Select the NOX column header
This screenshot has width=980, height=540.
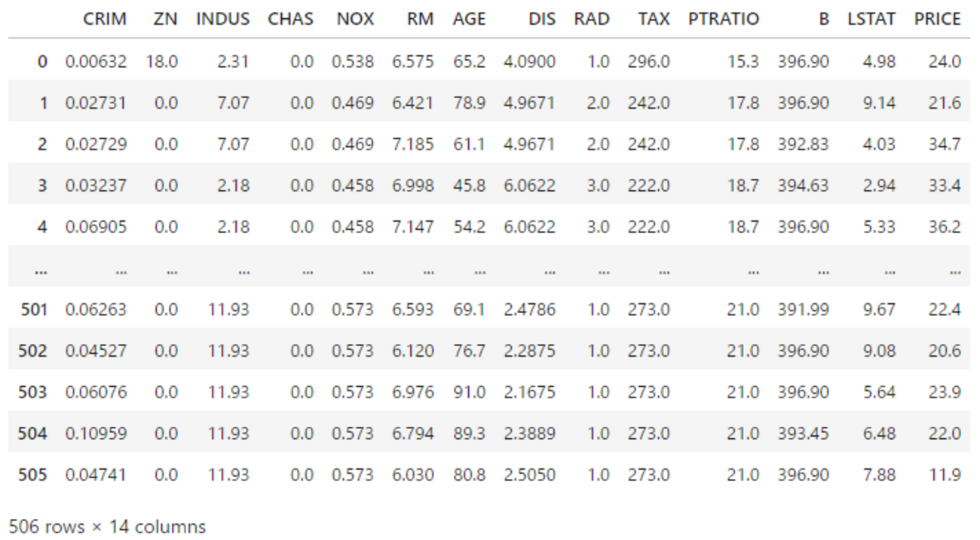(x=354, y=20)
